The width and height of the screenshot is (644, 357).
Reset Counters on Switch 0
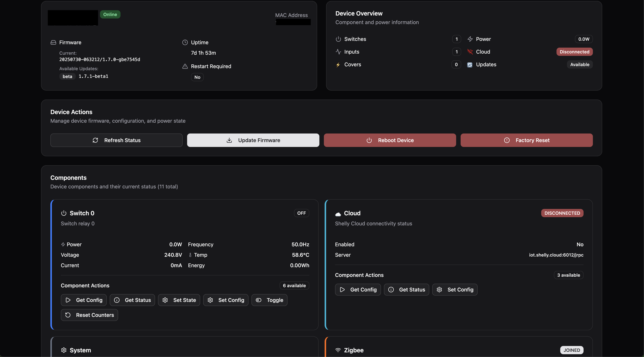90,315
